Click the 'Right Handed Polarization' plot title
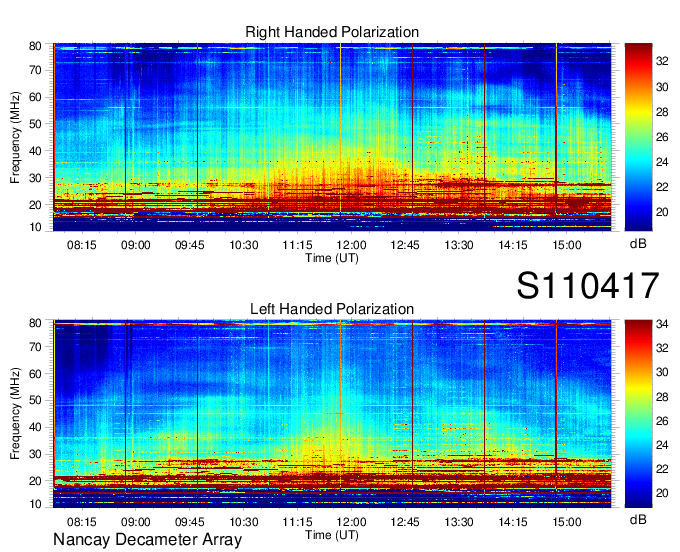 tap(332, 32)
